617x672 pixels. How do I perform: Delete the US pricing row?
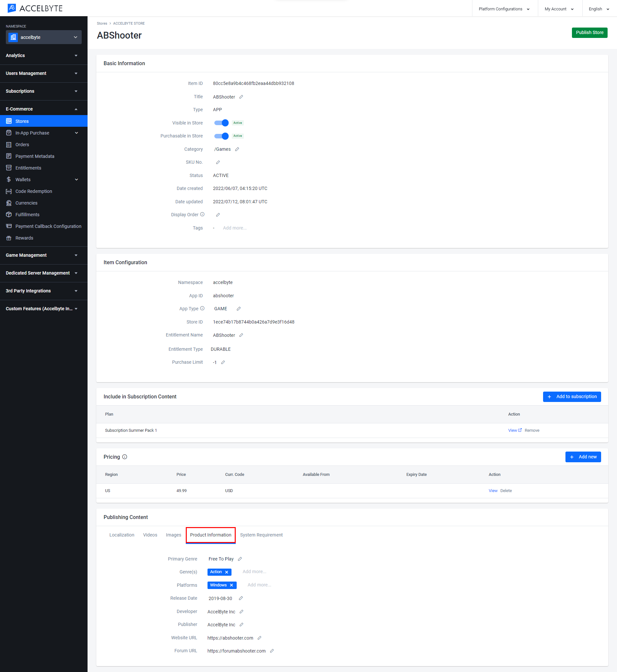pos(506,491)
